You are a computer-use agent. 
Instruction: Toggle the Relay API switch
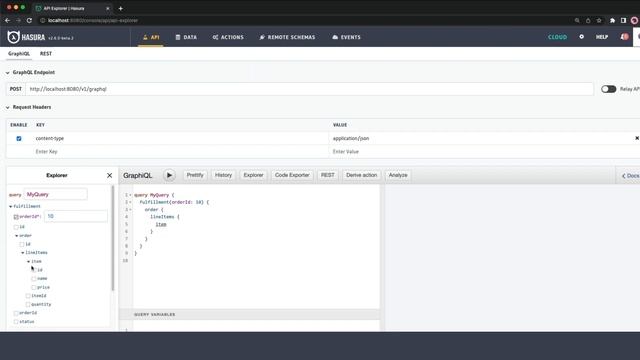coord(608,89)
